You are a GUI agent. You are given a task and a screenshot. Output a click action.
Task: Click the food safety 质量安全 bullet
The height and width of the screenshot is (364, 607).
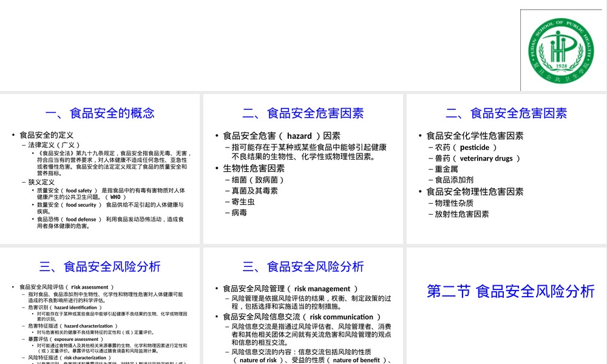coord(111,194)
